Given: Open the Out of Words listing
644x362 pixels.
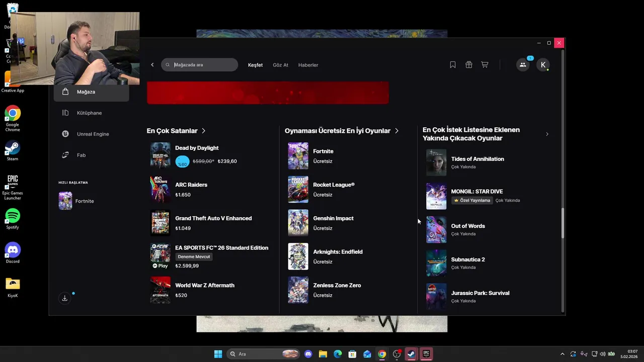Looking at the screenshot, I should click(x=487, y=230).
